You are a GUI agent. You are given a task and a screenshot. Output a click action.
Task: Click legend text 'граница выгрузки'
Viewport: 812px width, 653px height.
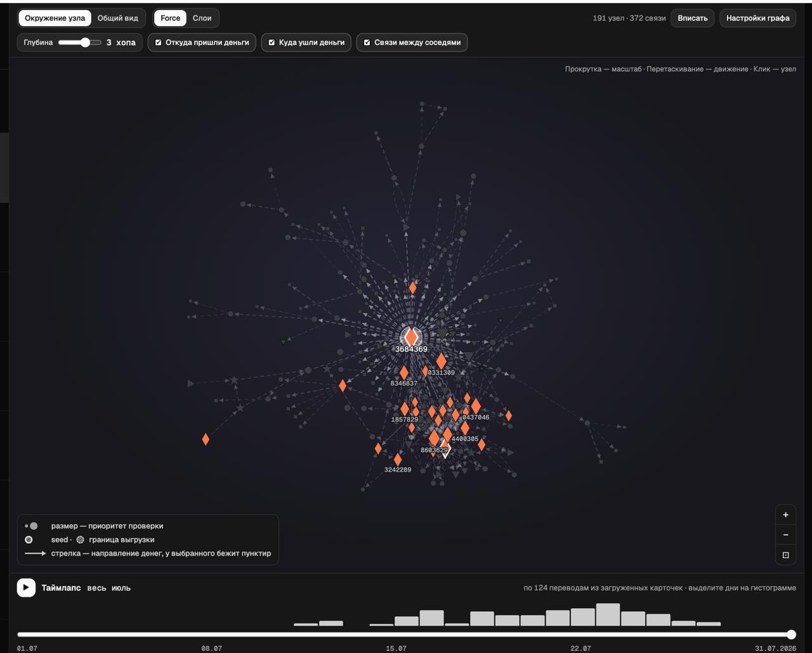click(122, 540)
